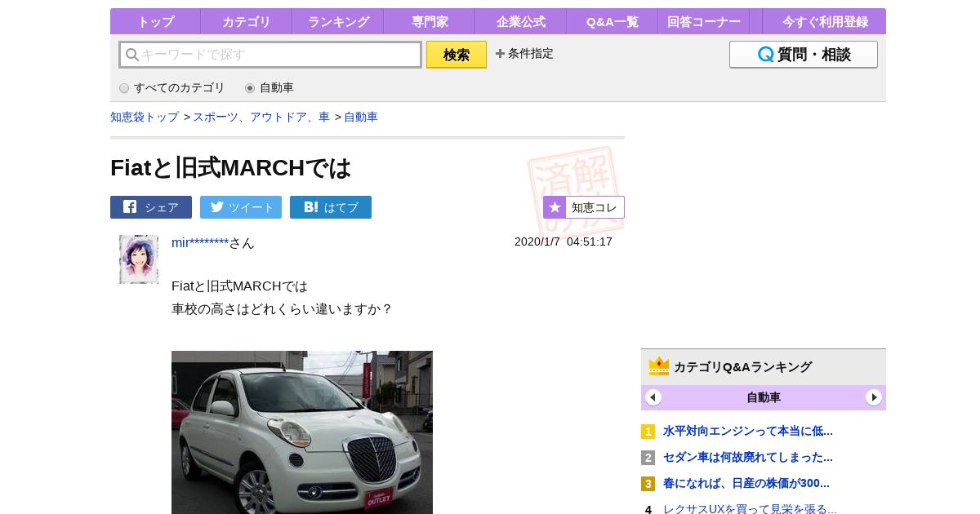The image size is (980, 514).
Task: Follow the 知恵袋トップ breadcrumb link
Action: coord(145,117)
